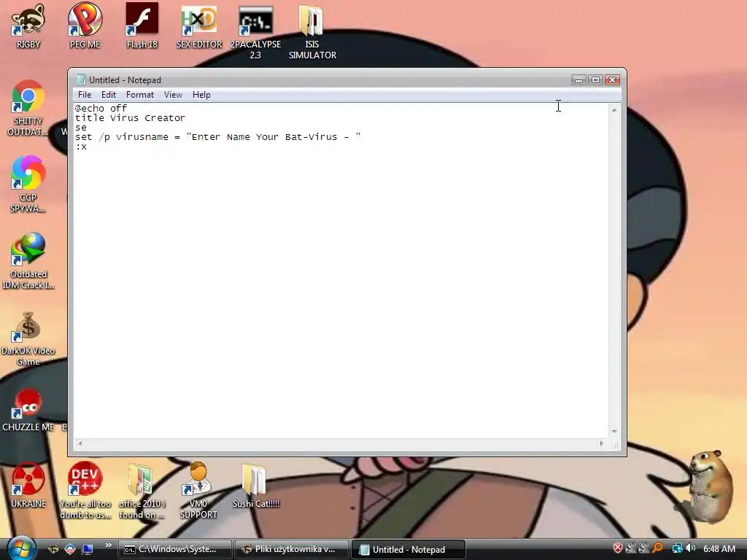Expand hidden Quick Launch items chevron
Image resolution: width=747 pixels, height=560 pixels.
click(108, 545)
